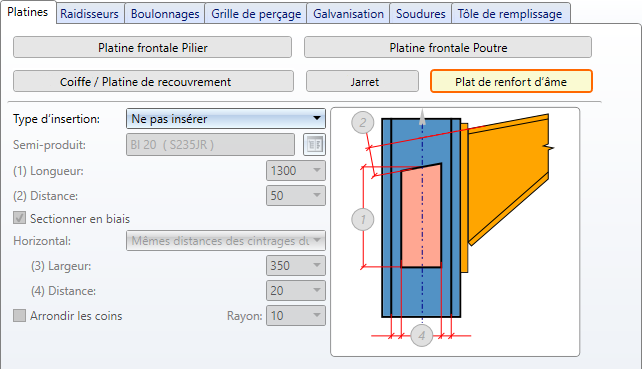Viewport: 642px width, 369px height.
Task: Click circled number 4 marker in diagram
Action: pyautogui.click(x=422, y=336)
